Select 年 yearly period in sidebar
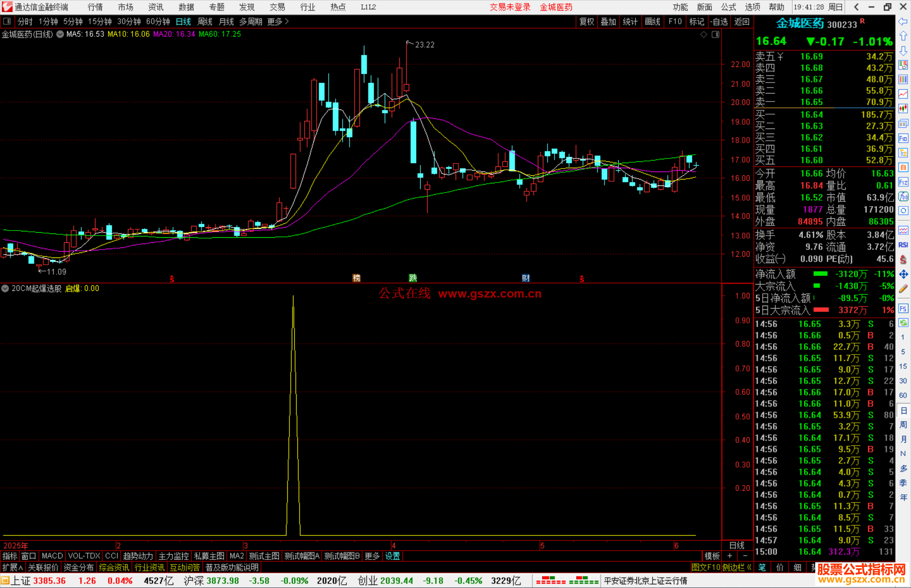 (x=903, y=497)
